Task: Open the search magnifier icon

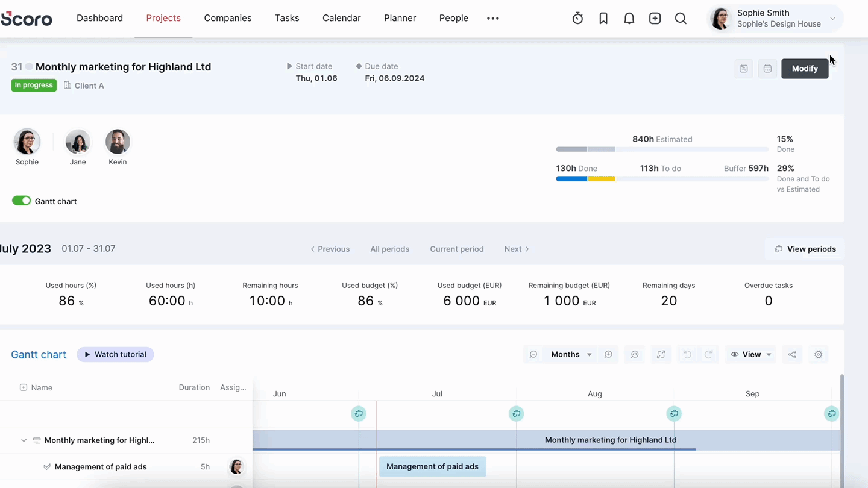Action: 681,18
